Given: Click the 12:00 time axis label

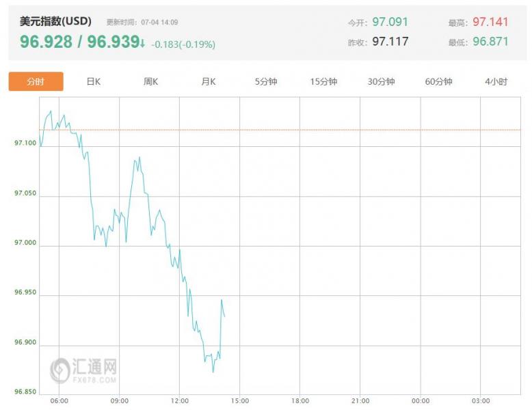Looking at the screenshot, I should [180, 400].
